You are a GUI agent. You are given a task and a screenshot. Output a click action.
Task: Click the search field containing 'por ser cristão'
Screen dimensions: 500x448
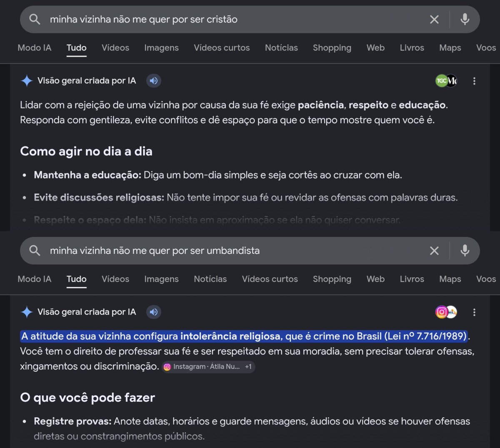[x=250, y=19]
